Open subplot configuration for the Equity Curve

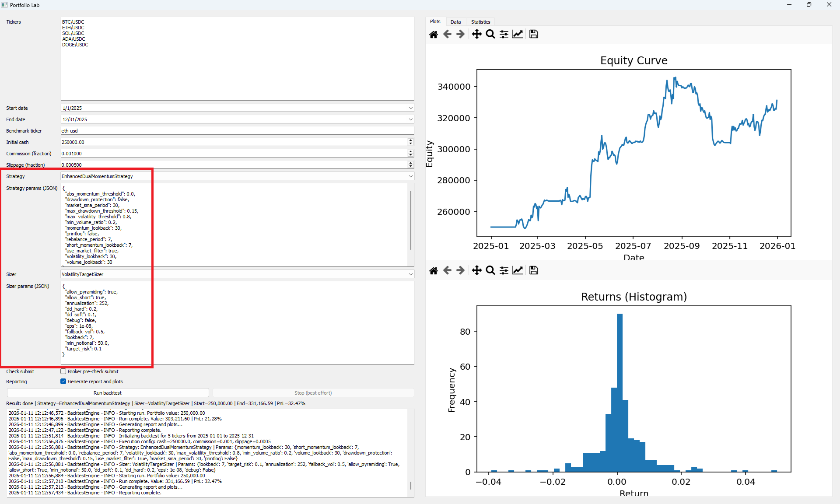504,34
